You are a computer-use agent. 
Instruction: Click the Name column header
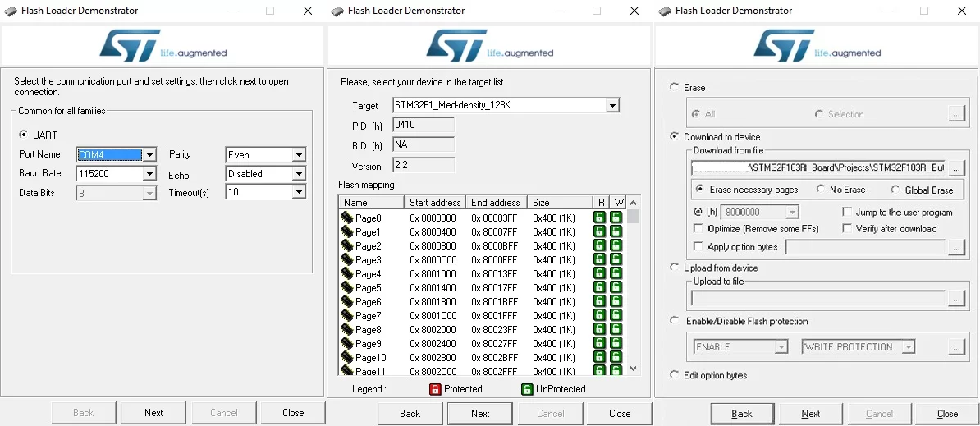click(x=372, y=203)
